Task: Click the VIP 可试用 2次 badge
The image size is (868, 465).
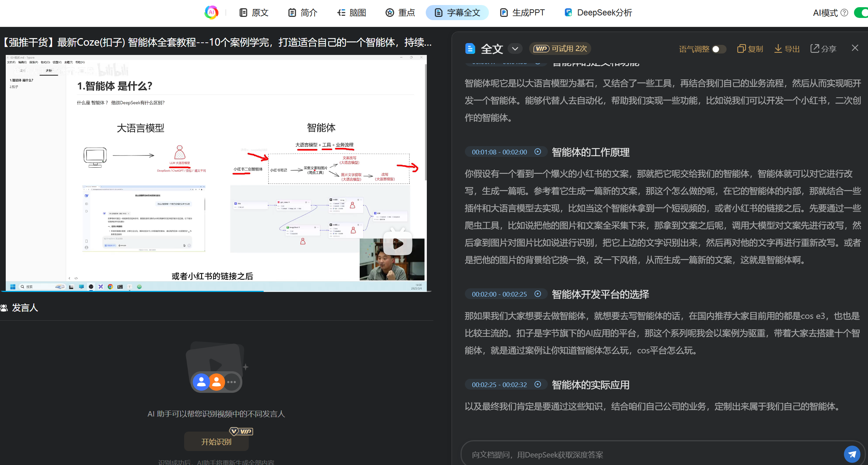Action: click(560, 48)
